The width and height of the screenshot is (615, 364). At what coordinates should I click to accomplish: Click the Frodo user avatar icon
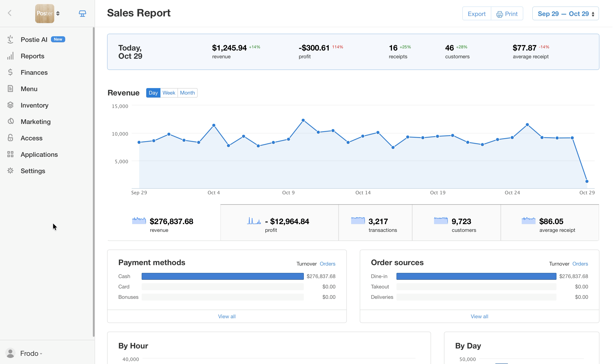click(10, 353)
